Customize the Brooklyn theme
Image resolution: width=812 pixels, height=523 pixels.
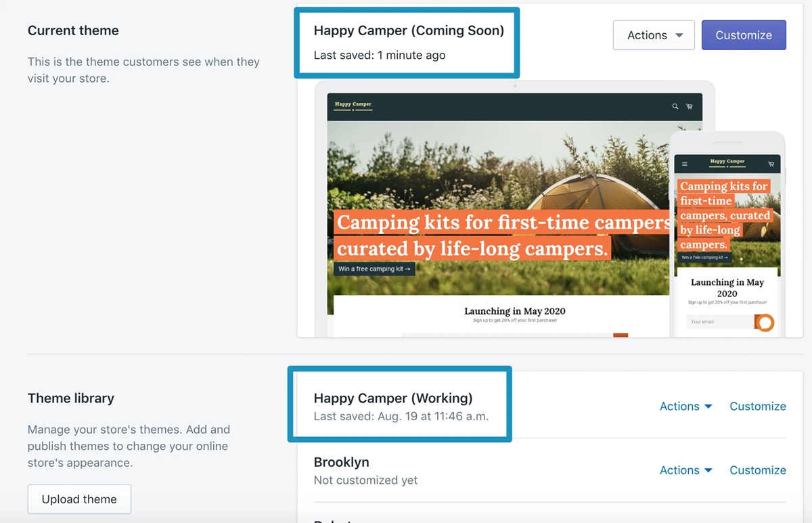coord(758,470)
